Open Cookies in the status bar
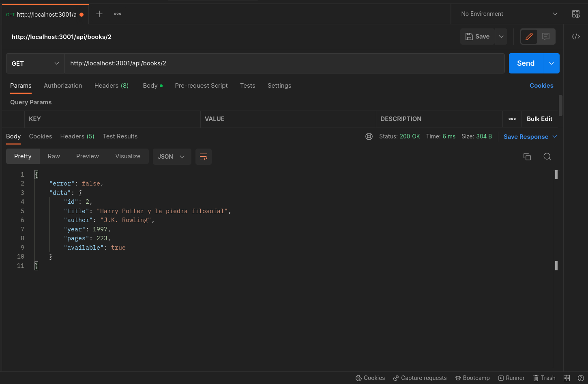Image resolution: width=588 pixels, height=384 pixels. click(x=370, y=378)
